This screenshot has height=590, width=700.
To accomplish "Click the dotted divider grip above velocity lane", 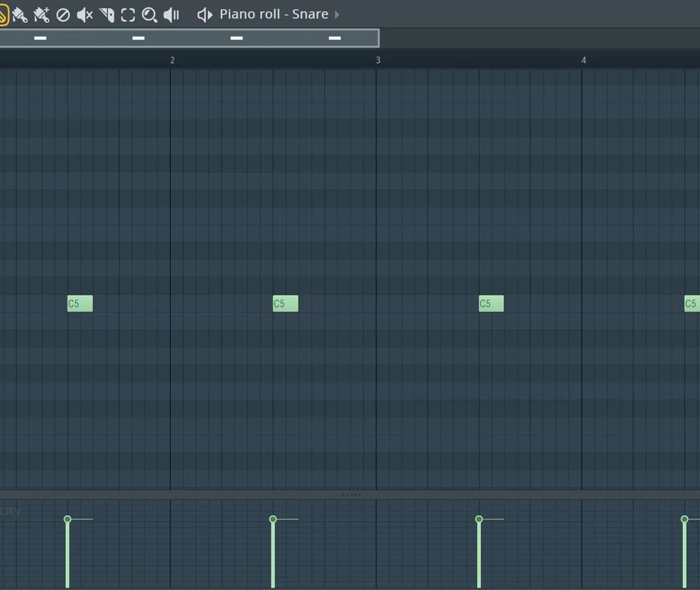I will 351,494.
